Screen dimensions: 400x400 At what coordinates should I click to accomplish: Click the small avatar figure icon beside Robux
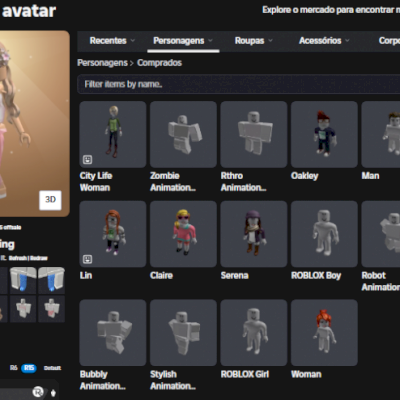53,393
